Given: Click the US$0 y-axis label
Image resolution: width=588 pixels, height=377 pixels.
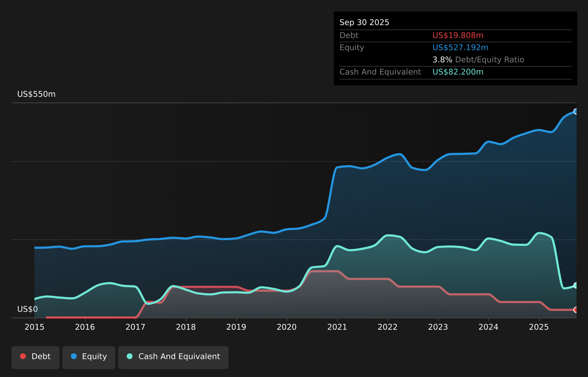Looking at the screenshot, I should pos(28,309).
